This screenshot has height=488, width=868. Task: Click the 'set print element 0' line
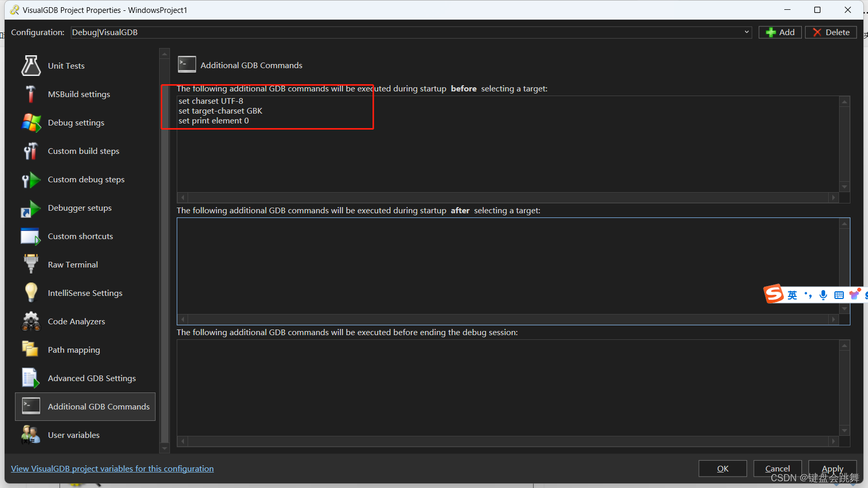(214, 120)
